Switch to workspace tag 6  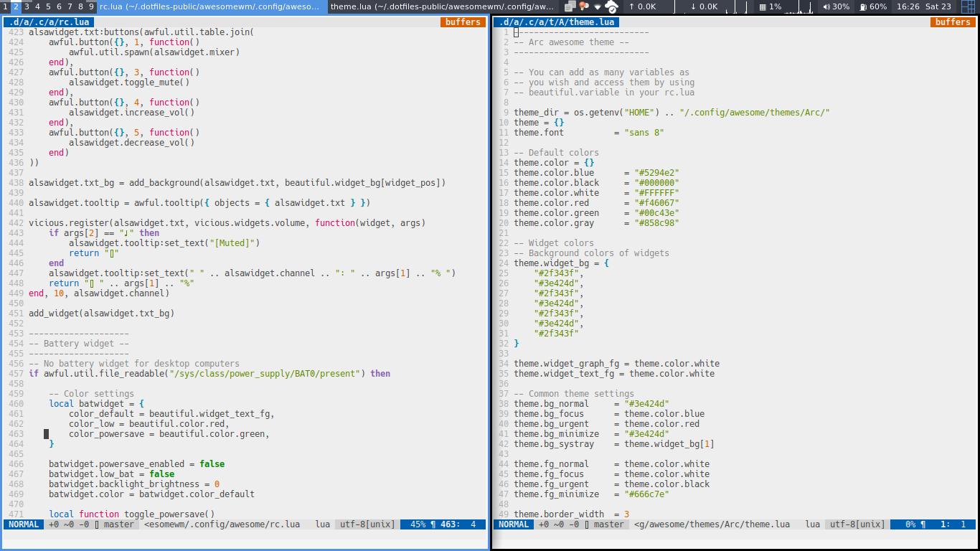coord(59,6)
